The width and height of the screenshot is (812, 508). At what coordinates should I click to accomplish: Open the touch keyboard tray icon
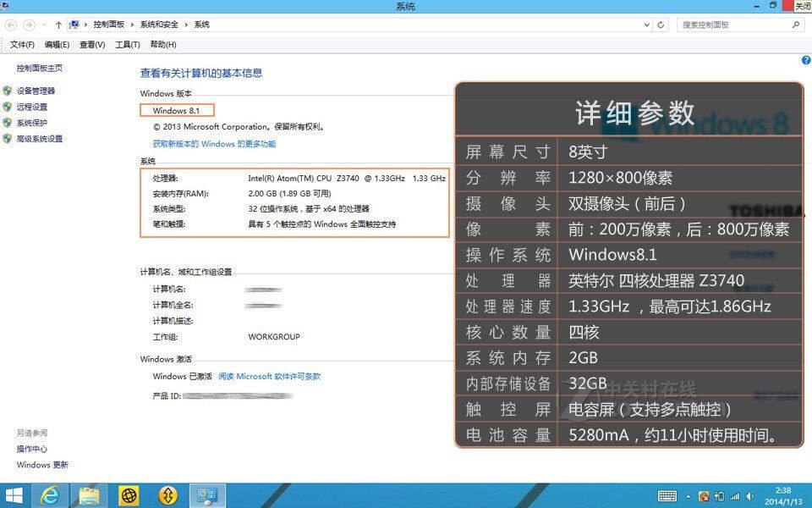pyautogui.click(x=667, y=497)
